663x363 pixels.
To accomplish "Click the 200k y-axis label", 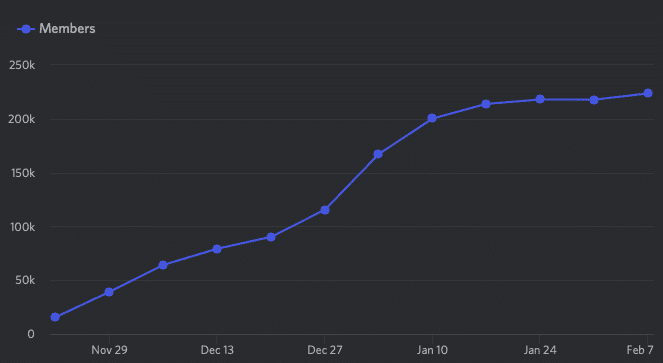I will (x=22, y=119).
